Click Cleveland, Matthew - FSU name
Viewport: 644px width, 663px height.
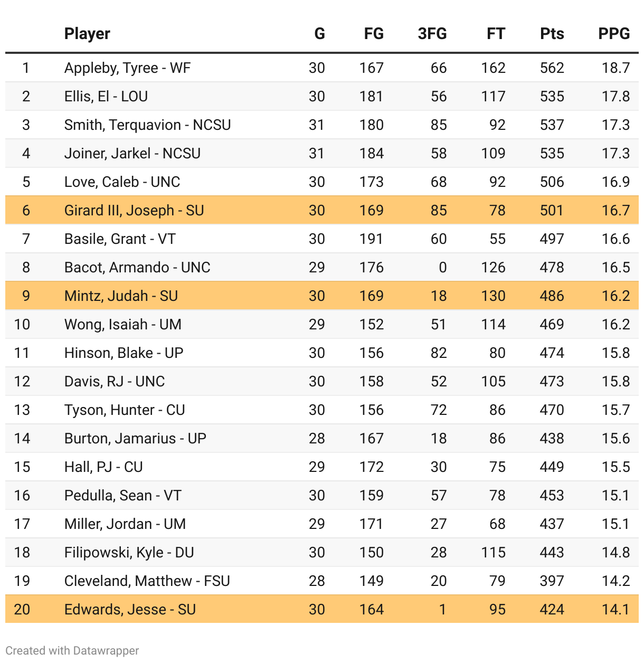(x=147, y=581)
